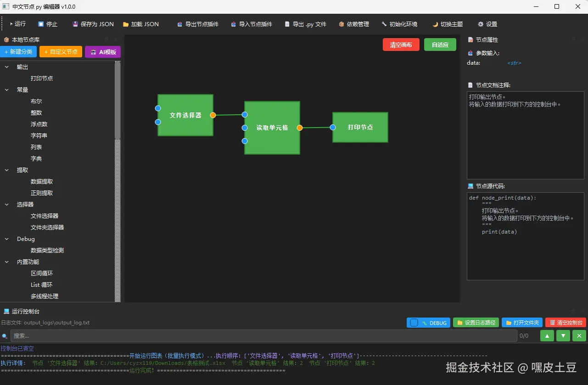Select the 字符串 constant node

39,136
